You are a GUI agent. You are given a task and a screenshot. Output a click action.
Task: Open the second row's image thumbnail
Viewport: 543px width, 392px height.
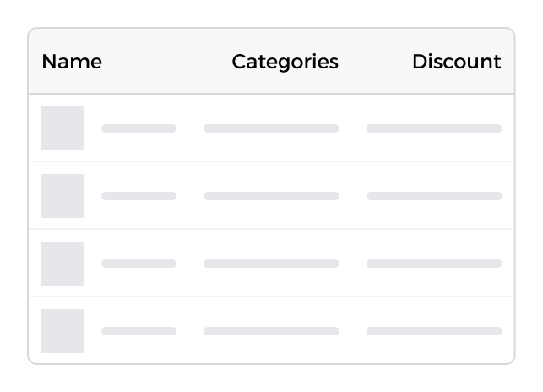[62, 196]
